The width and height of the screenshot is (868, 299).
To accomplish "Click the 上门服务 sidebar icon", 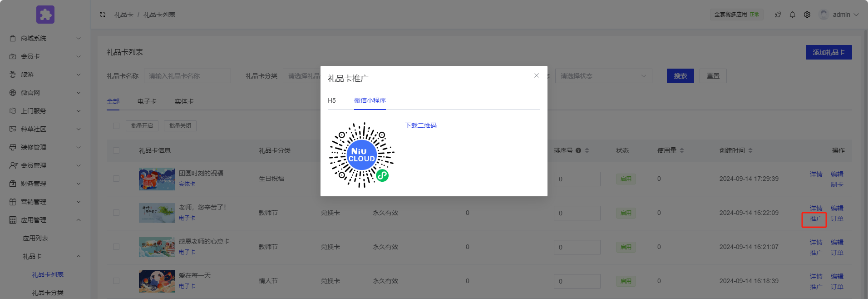I will point(13,111).
